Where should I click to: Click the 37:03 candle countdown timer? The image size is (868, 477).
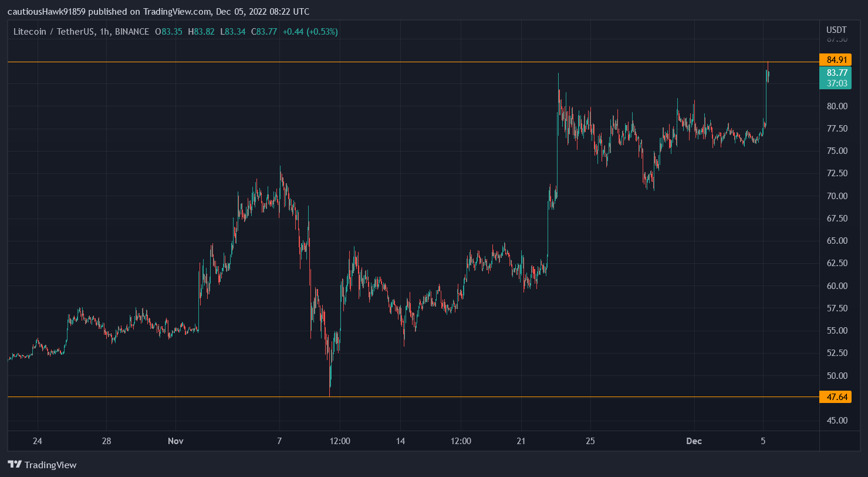[x=836, y=83]
